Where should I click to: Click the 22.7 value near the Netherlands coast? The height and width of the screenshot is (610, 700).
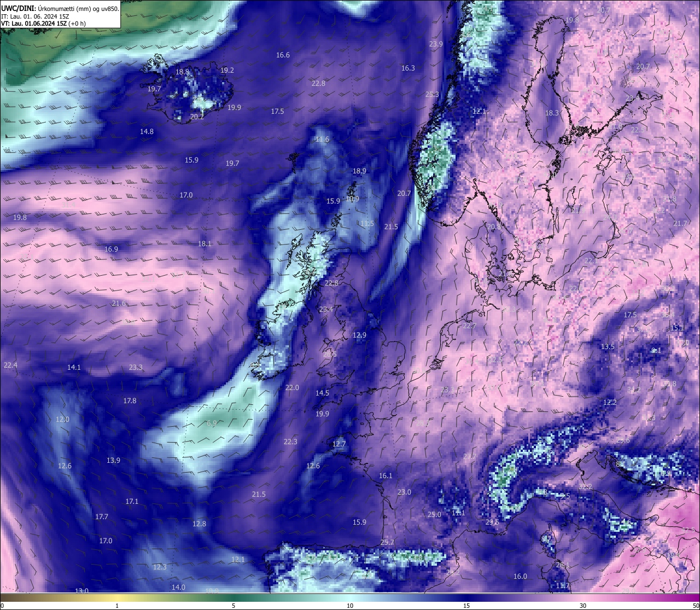click(469, 326)
